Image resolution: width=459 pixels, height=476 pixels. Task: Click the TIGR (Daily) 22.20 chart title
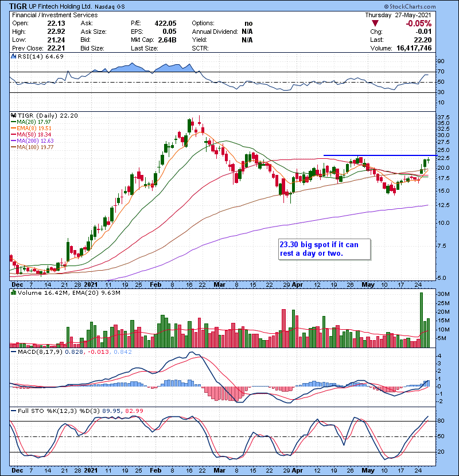pyautogui.click(x=48, y=115)
